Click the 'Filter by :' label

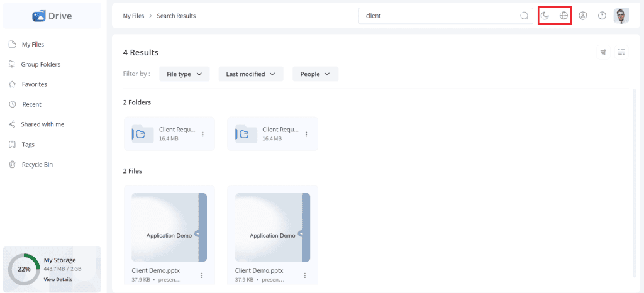(136, 74)
